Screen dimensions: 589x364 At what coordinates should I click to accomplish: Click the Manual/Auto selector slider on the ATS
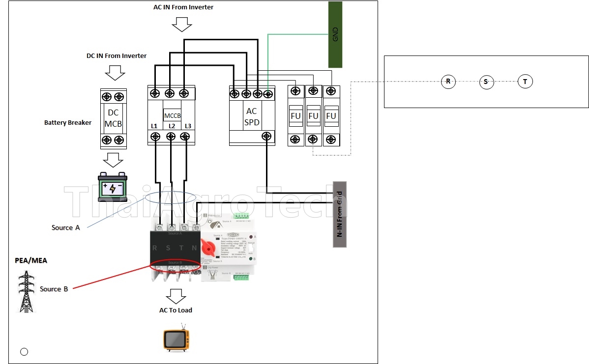[251, 248]
